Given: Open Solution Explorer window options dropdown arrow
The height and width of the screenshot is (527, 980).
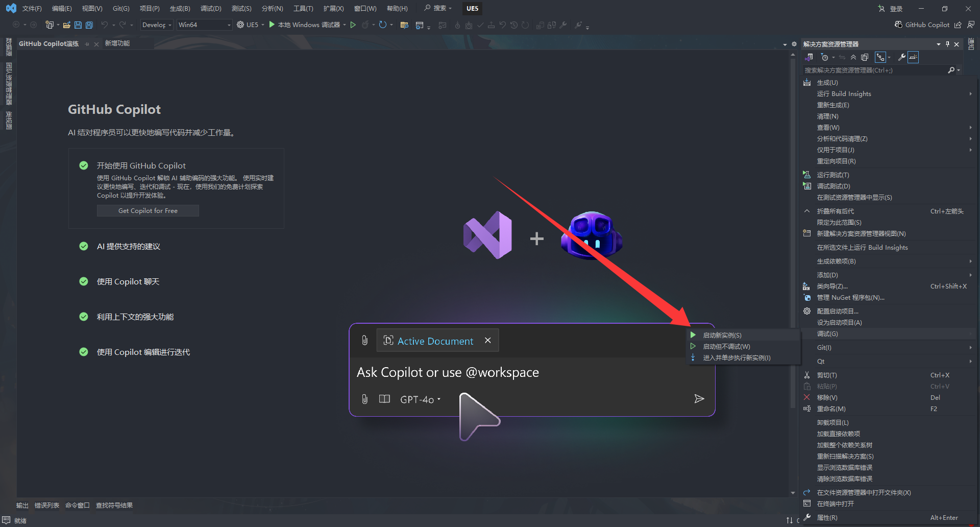Looking at the screenshot, I should pos(939,44).
